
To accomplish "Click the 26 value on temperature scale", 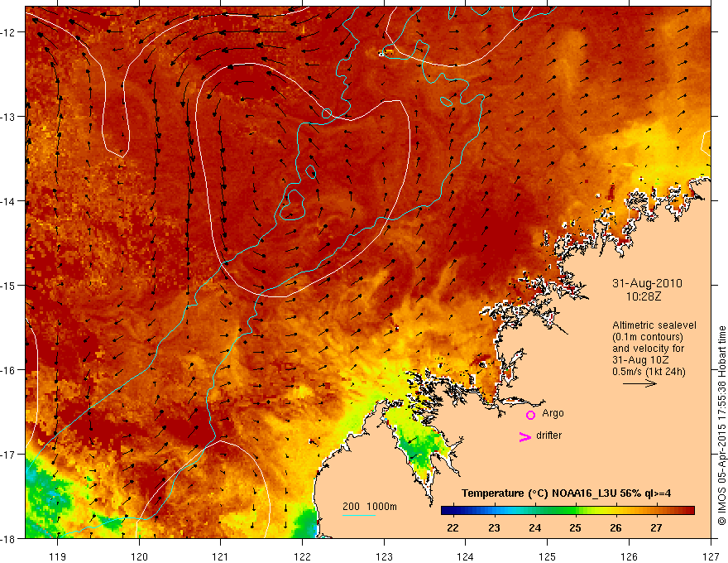I will point(615,527).
